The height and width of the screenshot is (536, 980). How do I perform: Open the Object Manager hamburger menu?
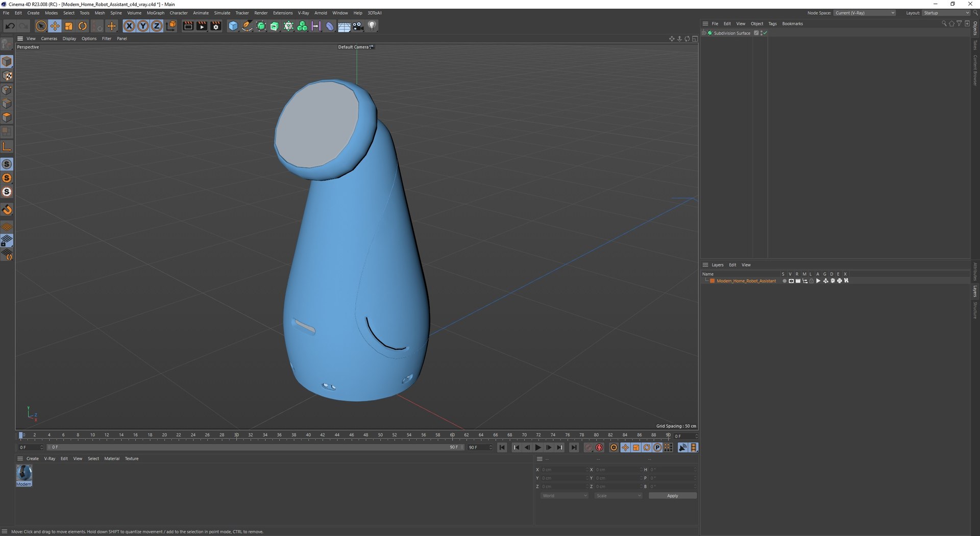[x=705, y=23]
